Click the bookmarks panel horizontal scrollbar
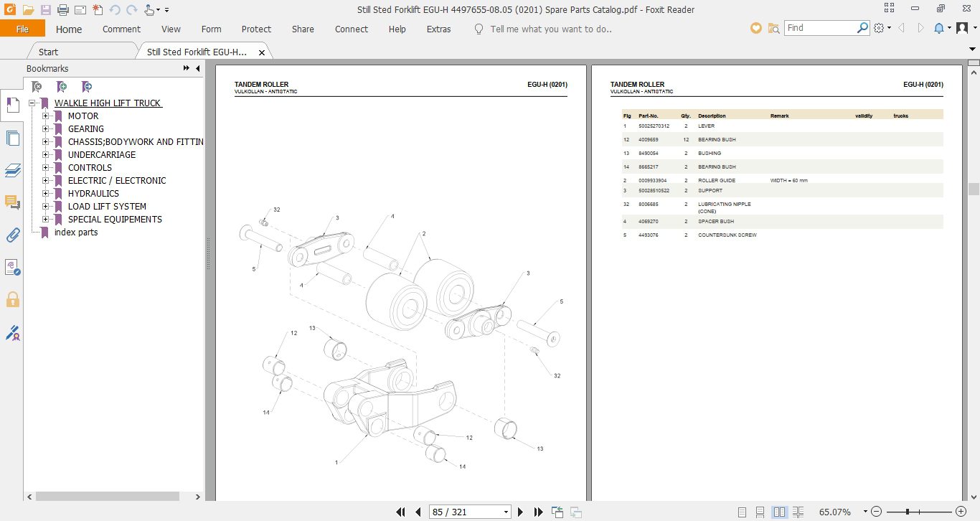 (108, 496)
